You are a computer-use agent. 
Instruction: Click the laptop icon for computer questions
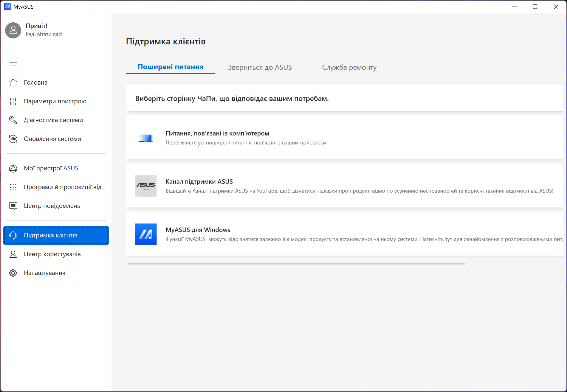tap(146, 138)
